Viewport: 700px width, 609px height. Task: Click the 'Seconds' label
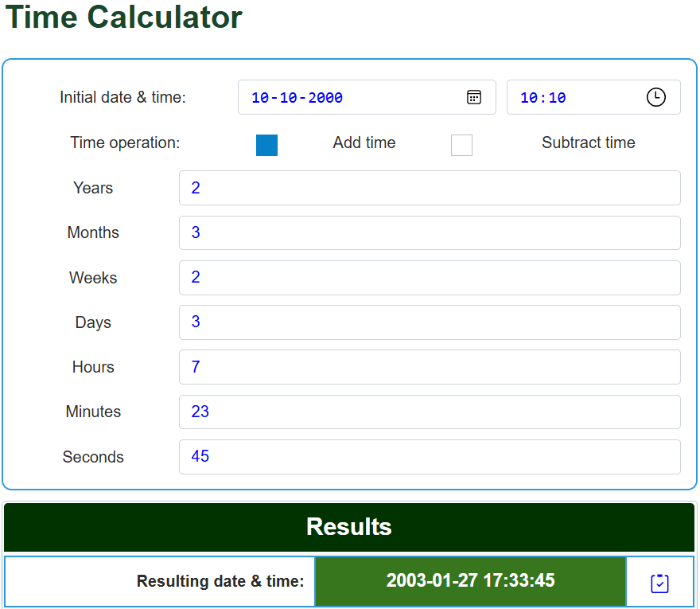click(93, 457)
